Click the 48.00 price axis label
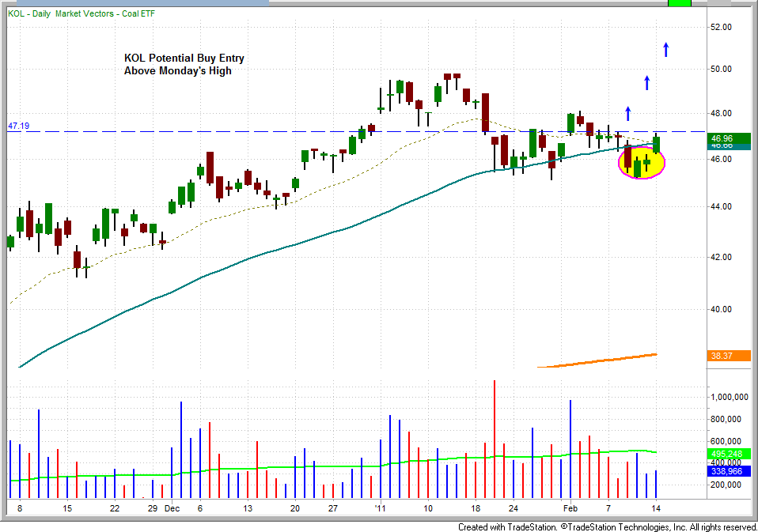Image resolution: width=758 pixels, height=532 pixels. (721, 114)
